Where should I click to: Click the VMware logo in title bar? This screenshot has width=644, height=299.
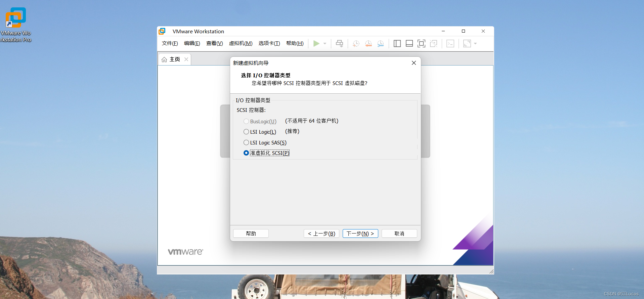coord(162,31)
